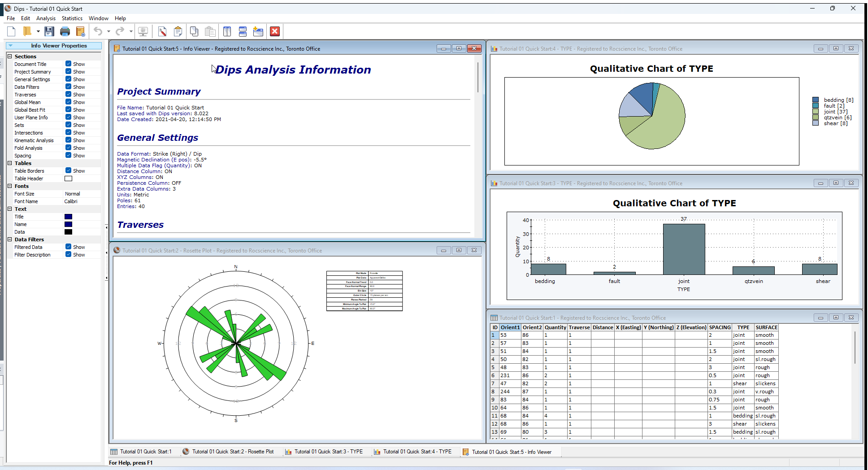Open the dropdown arrow beside Open folder
Viewport: 868px width, 470px height.
38,32
